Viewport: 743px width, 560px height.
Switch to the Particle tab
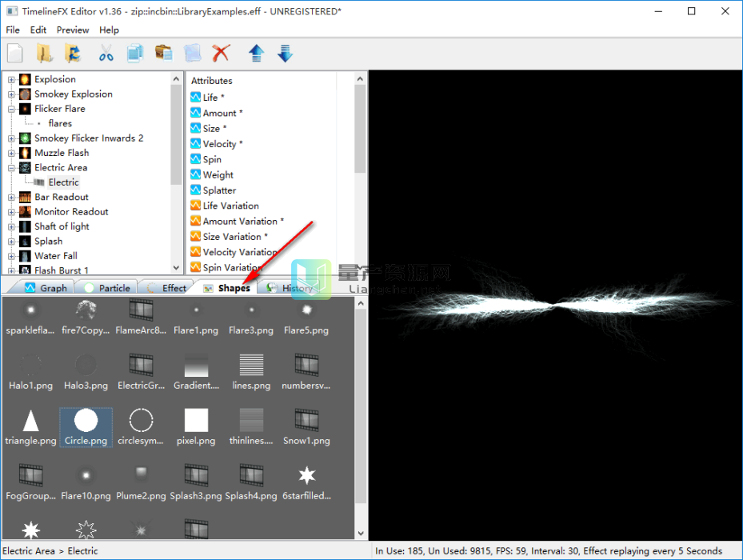click(x=106, y=288)
